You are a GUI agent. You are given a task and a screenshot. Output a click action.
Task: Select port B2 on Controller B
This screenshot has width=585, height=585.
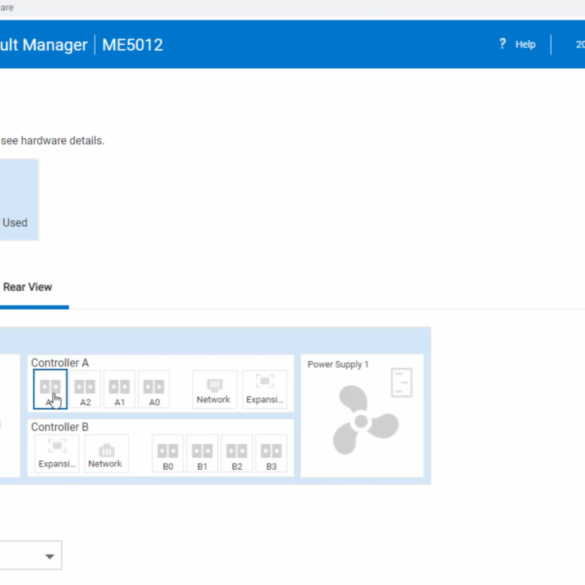coord(237,453)
